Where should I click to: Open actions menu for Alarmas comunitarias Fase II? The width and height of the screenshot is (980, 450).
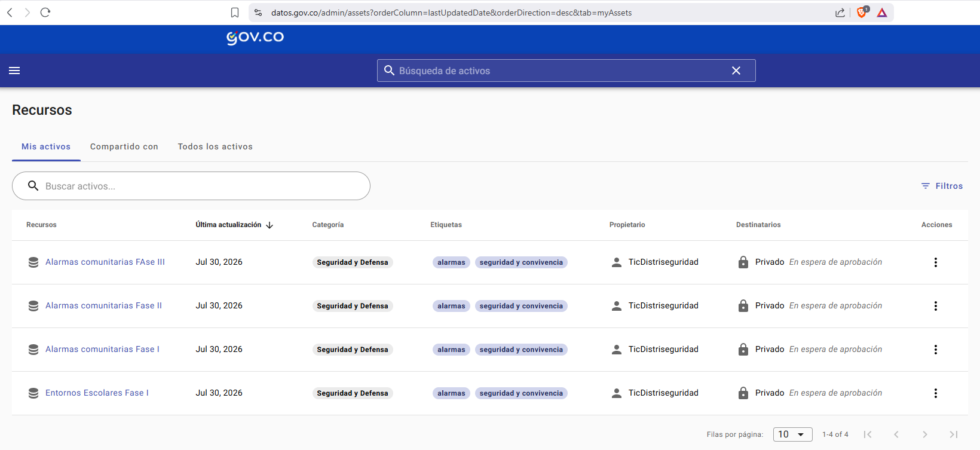[936, 306]
